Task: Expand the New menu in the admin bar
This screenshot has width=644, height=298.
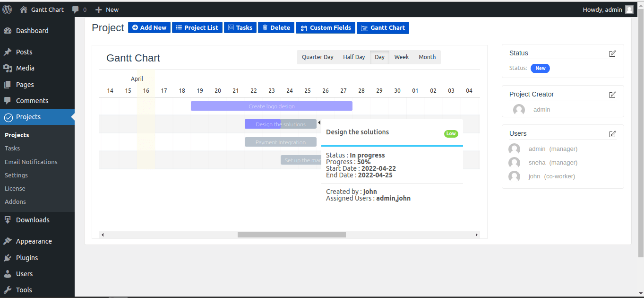Action: (x=107, y=9)
